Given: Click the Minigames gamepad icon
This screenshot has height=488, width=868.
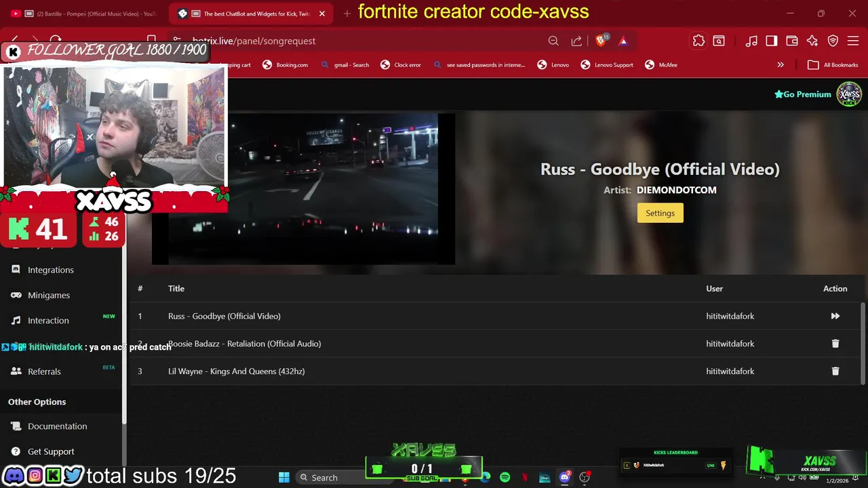Looking at the screenshot, I should (16, 295).
